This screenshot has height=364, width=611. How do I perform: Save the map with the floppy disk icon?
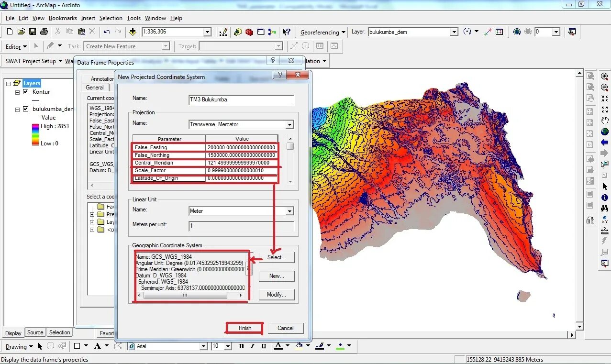tap(33, 32)
